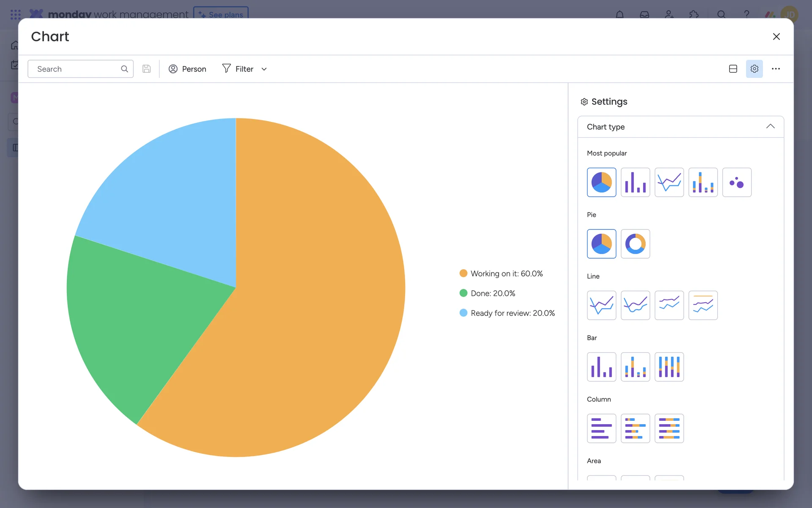Select the donut chart type
The image size is (812, 508).
click(635, 244)
